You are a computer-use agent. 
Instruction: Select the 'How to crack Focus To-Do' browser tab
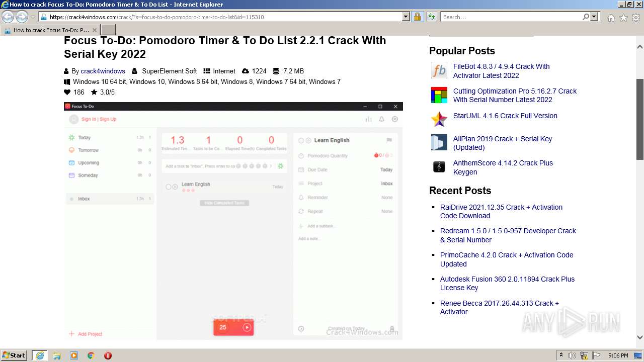coord(50,30)
